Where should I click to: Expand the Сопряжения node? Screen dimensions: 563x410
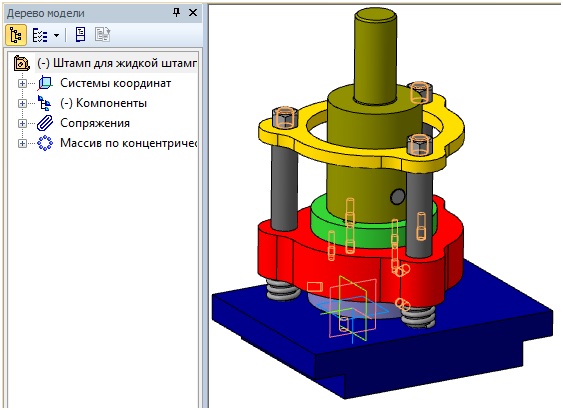click(22, 124)
